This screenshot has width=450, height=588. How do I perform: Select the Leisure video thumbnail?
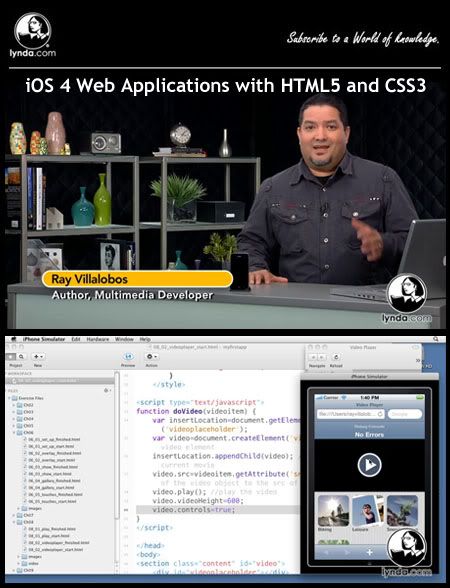[368, 511]
